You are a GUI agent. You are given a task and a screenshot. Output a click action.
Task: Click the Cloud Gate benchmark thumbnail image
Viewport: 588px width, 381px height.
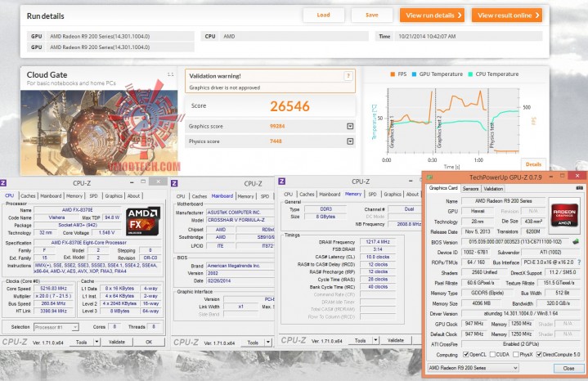[100, 132]
